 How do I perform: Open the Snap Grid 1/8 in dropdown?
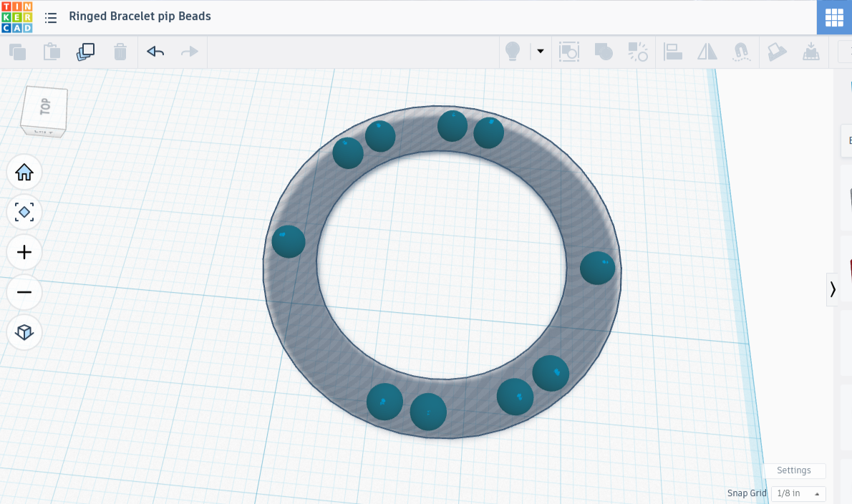[798, 493]
